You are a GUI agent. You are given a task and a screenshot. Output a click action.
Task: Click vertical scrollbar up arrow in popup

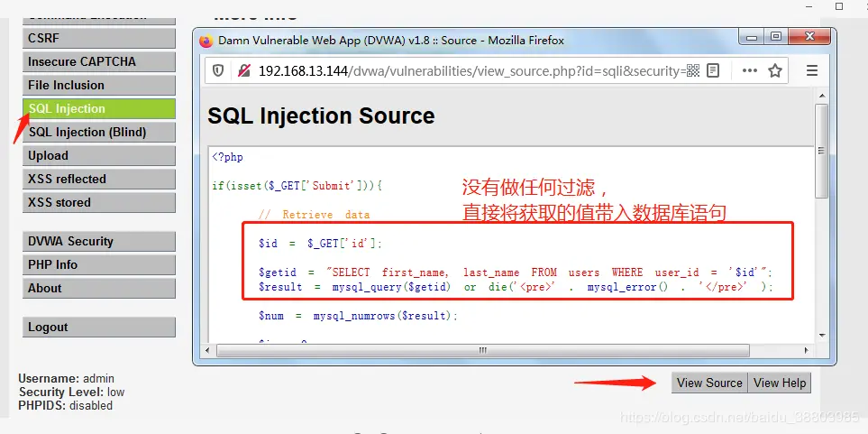(x=821, y=97)
